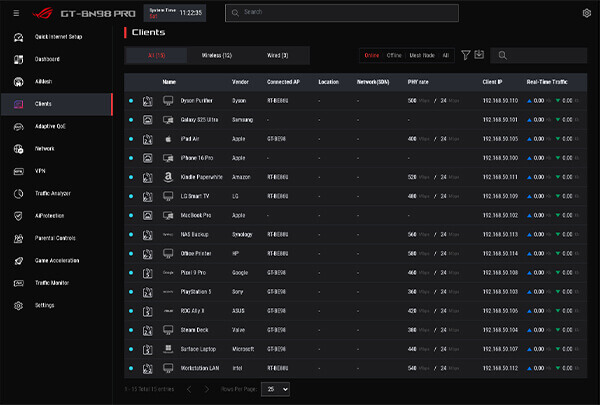This screenshot has height=405, width=600.
Task: Select the Online status filter
Action: pos(372,56)
